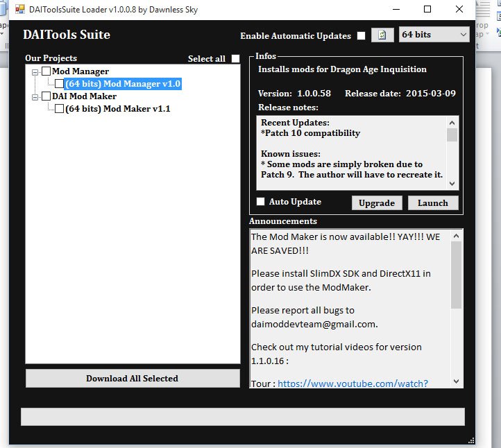Select the Mod Manager project label

tap(80, 71)
